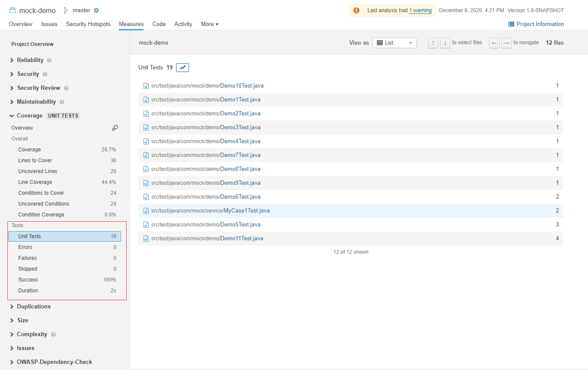Expand the Reliability section
Screen dimensions: 588x370
tap(27, 60)
